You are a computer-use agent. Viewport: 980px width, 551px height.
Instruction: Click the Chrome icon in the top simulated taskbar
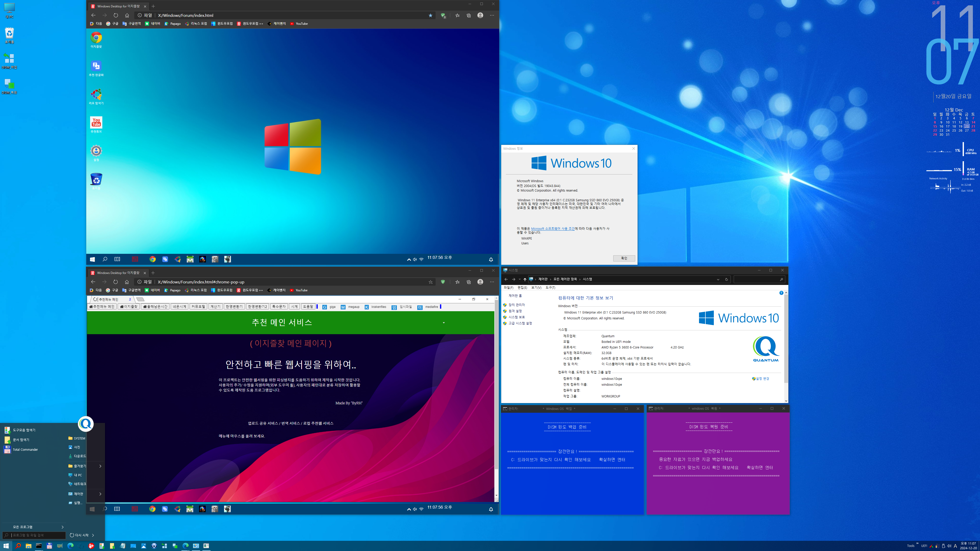(x=153, y=259)
